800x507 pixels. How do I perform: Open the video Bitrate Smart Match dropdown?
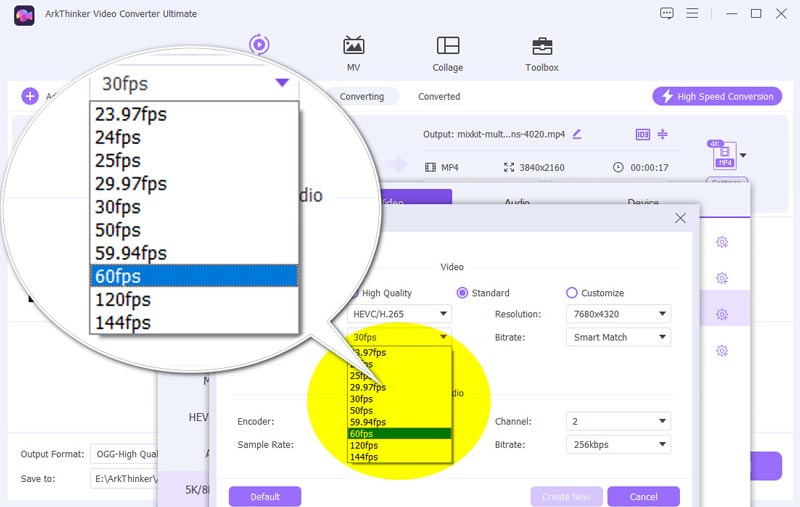618,337
